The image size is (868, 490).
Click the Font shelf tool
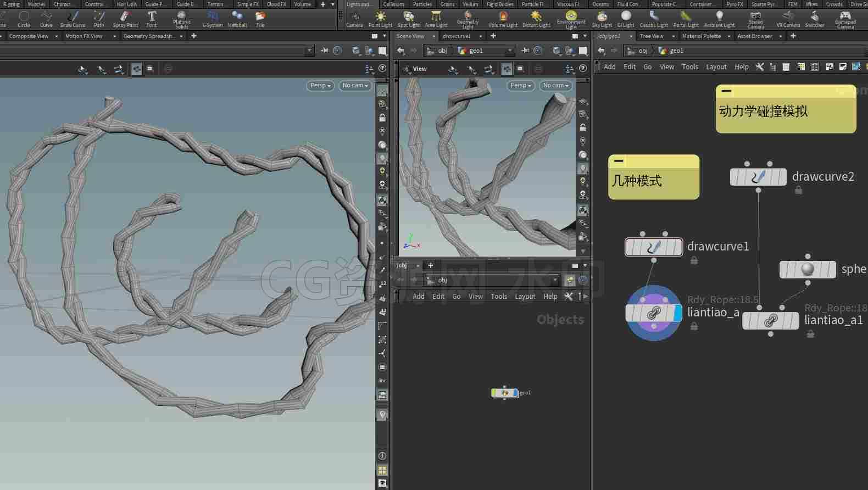tap(152, 19)
